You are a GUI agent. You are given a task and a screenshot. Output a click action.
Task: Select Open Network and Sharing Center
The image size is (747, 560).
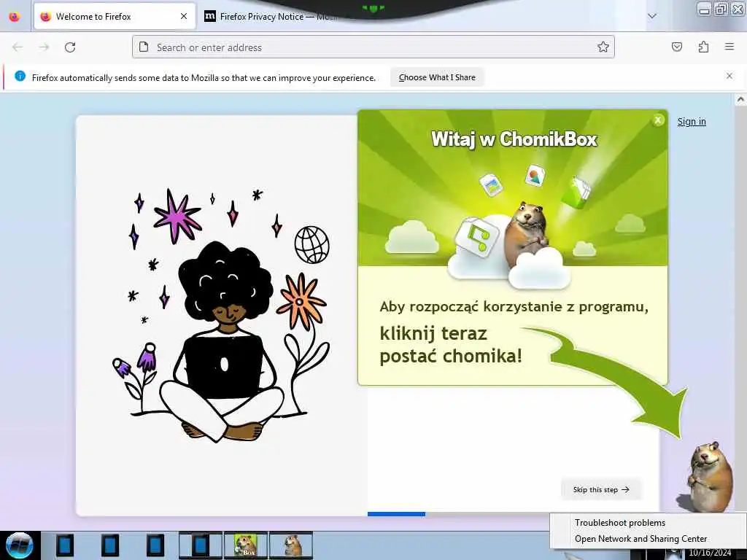(640, 539)
